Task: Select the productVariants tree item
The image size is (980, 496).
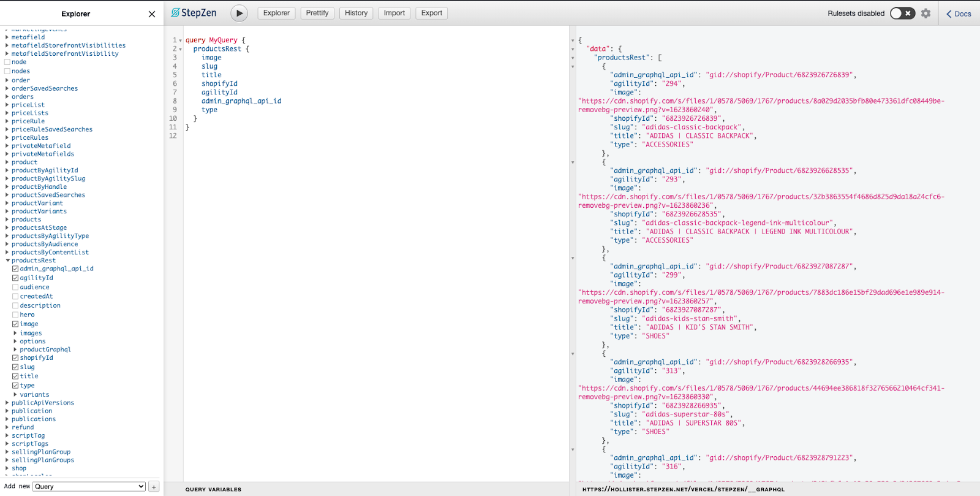Action: (39, 212)
